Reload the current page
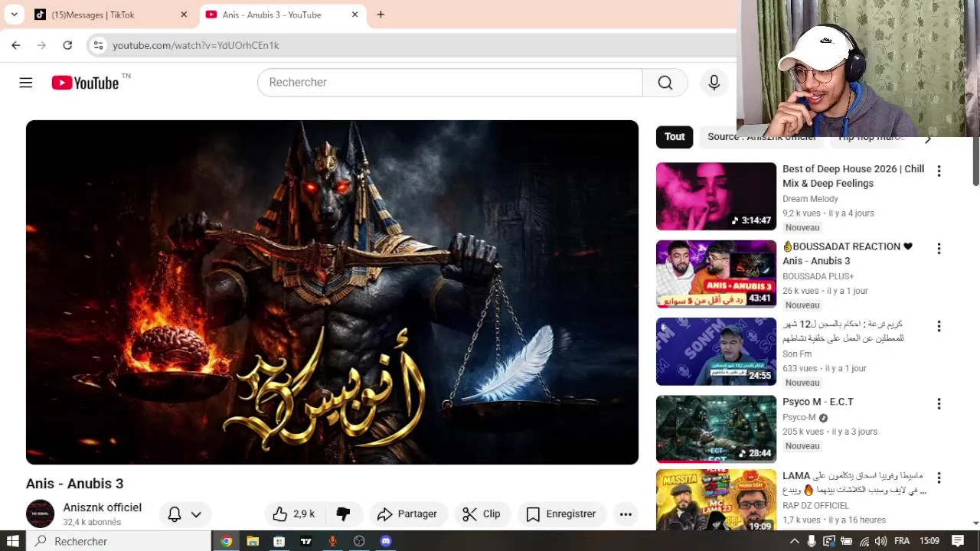 click(67, 45)
